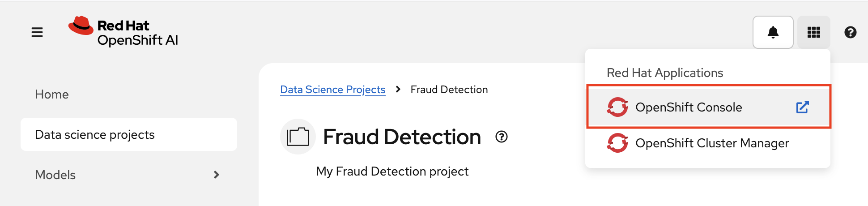Open OpenShift Console from the applications menu
This screenshot has height=206, width=868.
(x=709, y=107)
